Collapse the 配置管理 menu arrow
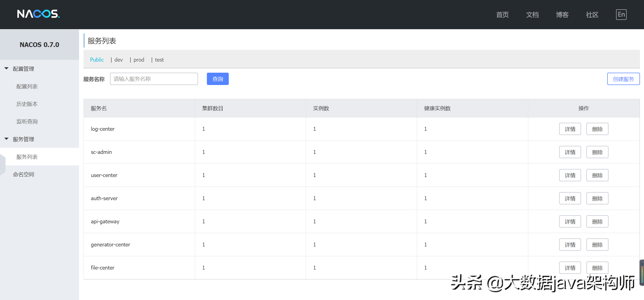644x300 pixels. tap(7, 68)
